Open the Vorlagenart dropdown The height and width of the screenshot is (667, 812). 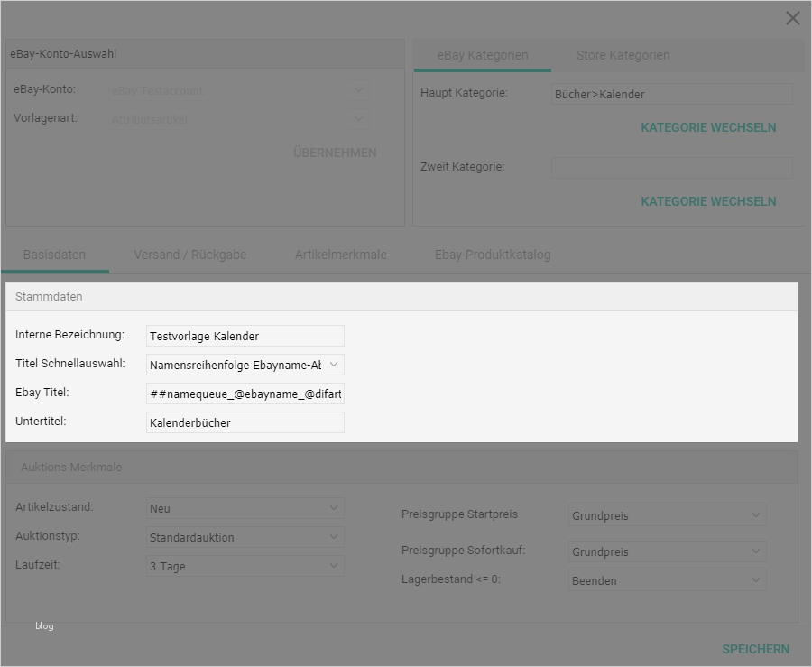tap(239, 119)
